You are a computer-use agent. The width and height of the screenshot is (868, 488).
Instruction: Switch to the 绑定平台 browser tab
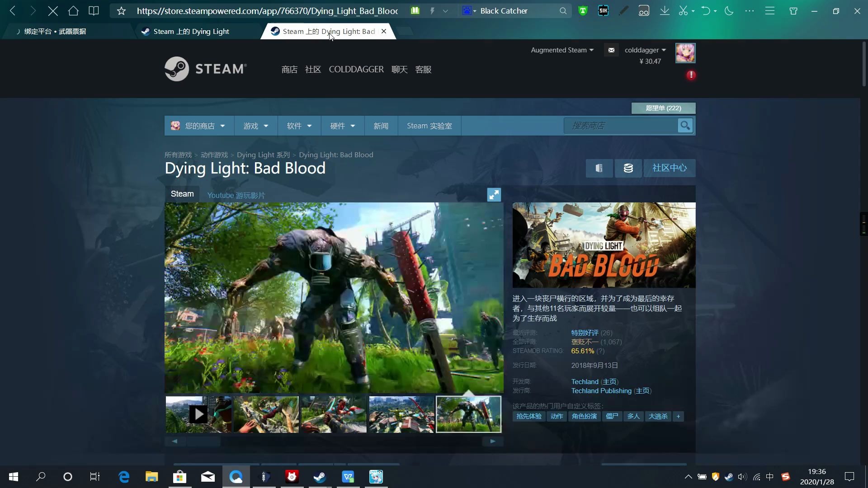(x=68, y=31)
